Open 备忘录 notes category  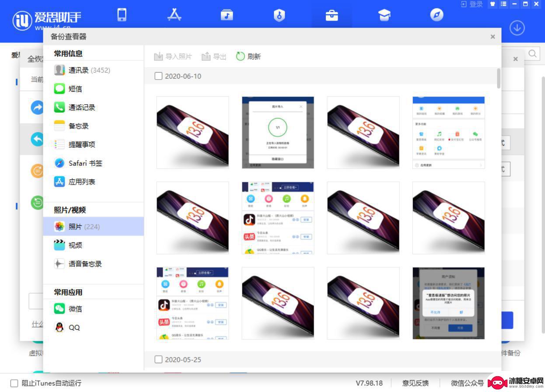[x=93, y=126]
